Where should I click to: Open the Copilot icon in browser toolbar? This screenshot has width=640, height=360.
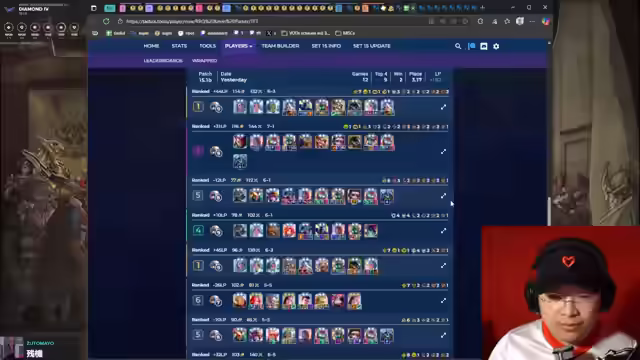point(545,21)
